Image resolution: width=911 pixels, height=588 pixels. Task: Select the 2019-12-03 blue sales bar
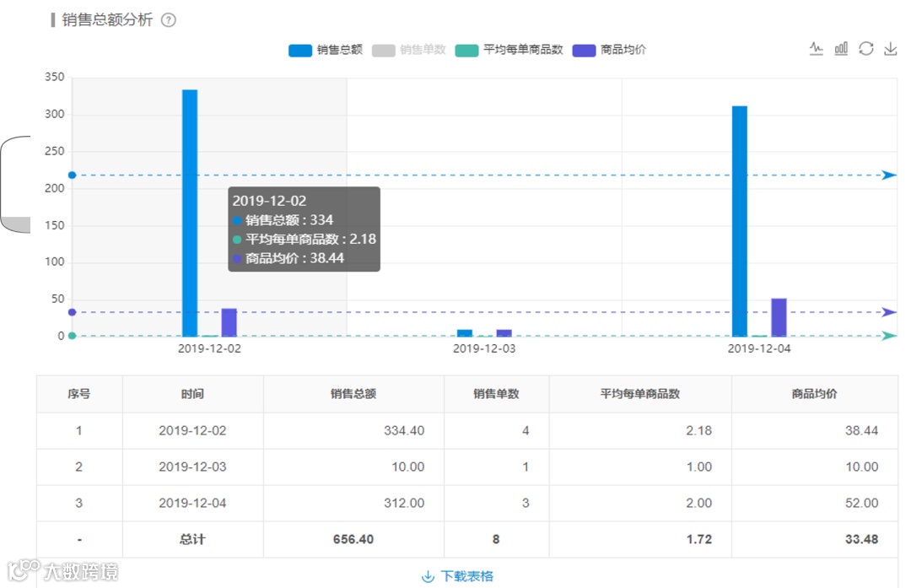coord(465,333)
